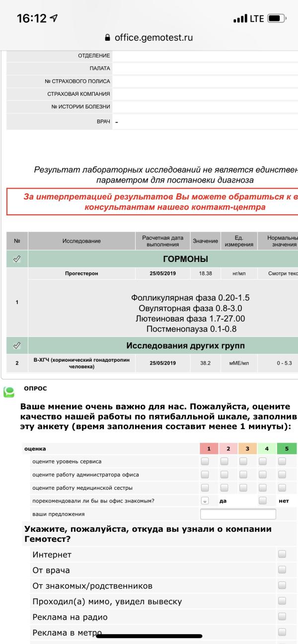Tick the да box for recommending the office

pos(205,501)
